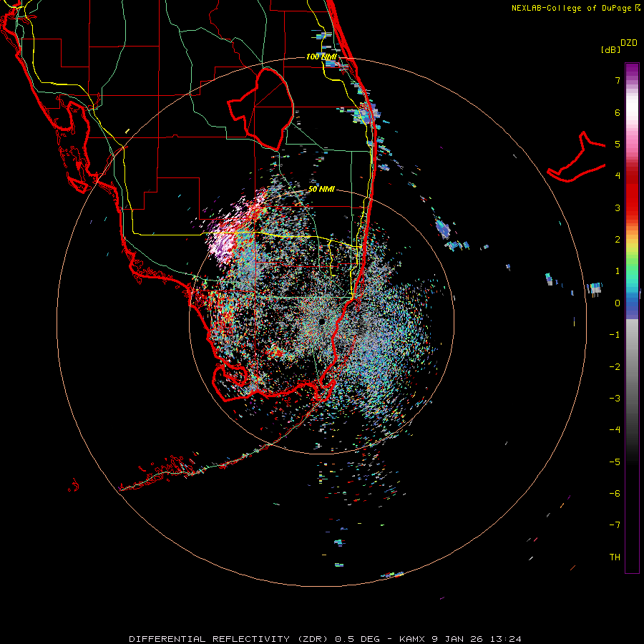Click the color scale label 5
The image size is (644, 644).
(618, 144)
